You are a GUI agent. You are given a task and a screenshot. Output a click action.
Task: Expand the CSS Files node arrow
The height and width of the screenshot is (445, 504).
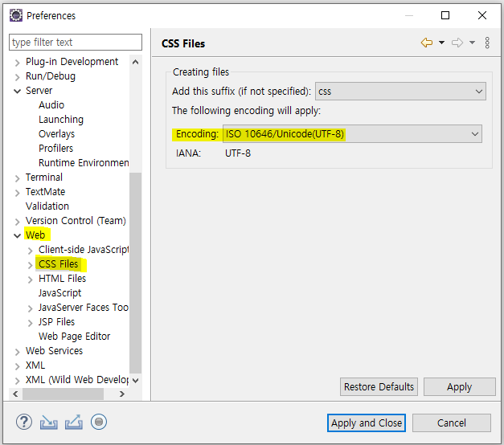coord(31,265)
